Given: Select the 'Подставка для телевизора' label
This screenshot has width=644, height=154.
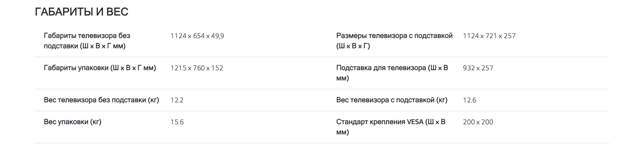Looking at the screenshot, I should point(392,73).
